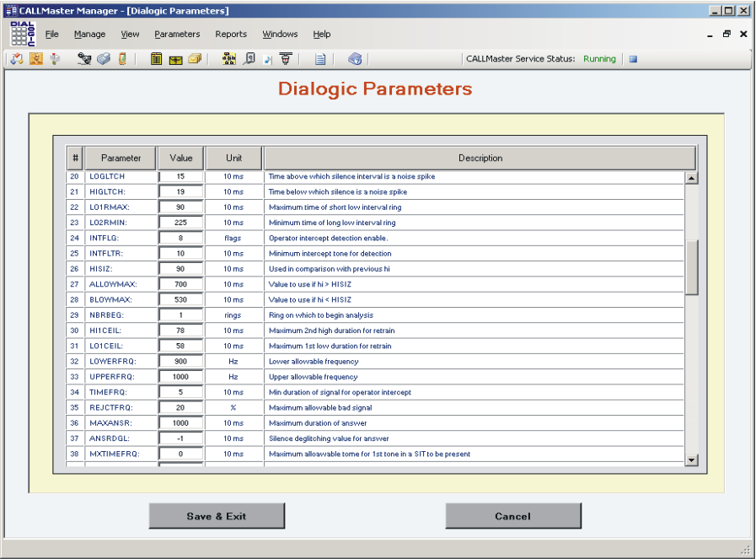Click the BLOWMAX value field showing 530
Screen dimensions: 756x559
(181, 300)
